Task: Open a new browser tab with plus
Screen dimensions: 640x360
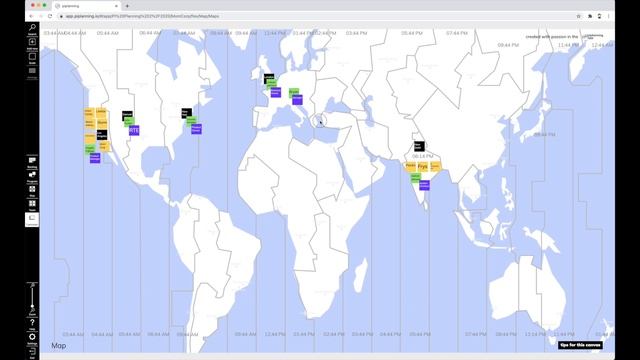Action: [x=127, y=6]
